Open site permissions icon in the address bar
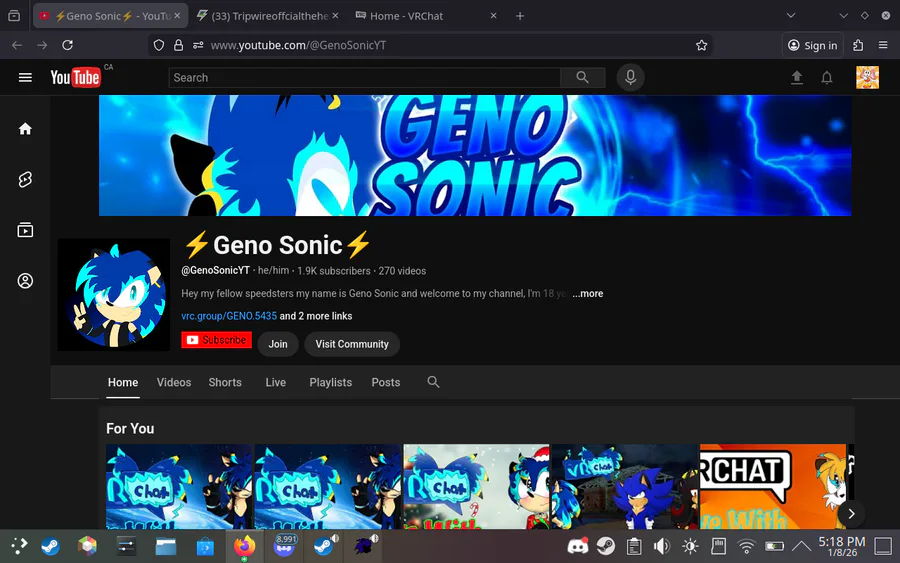The image size is (900, 563). pos(198,45)
